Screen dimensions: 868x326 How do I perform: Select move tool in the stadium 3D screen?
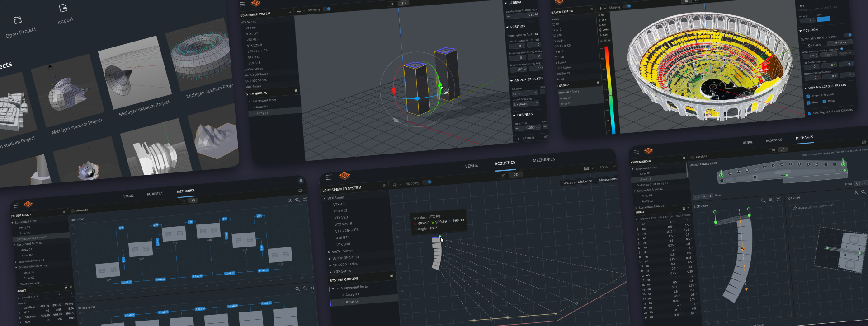pos(600,9)
